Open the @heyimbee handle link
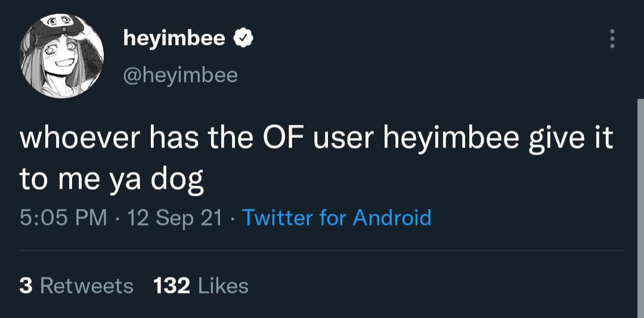 180,75
